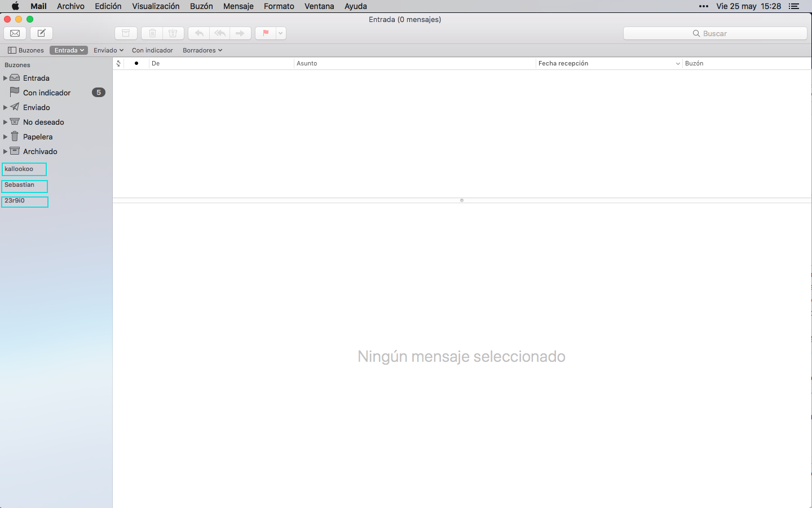812x508 pixels.
Task: Sort by Fecha recepción column header
Action: coord(608,63)
